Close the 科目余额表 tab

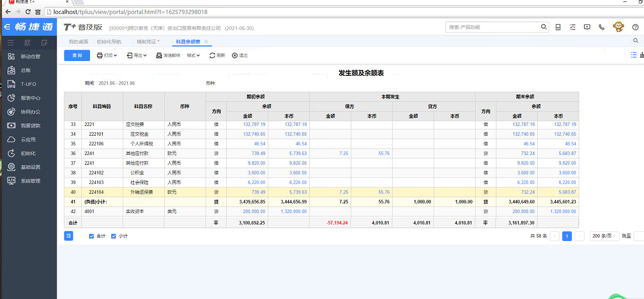point(206,42)
